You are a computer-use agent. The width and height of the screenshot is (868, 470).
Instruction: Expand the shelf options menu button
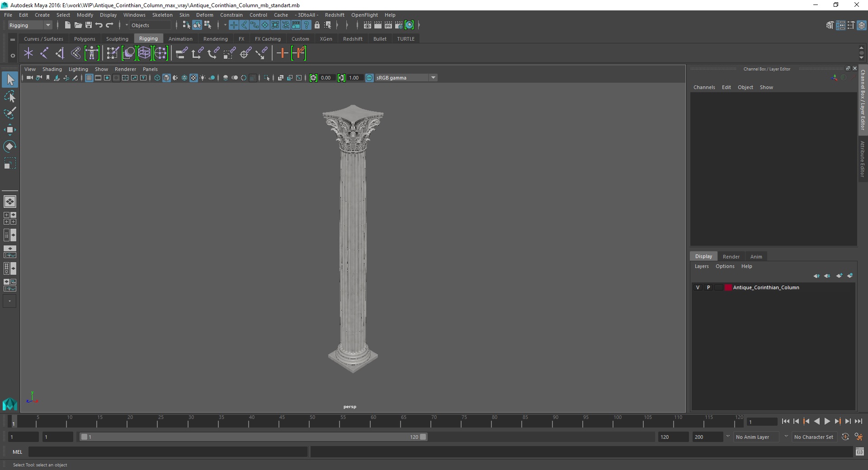[13, 56]
